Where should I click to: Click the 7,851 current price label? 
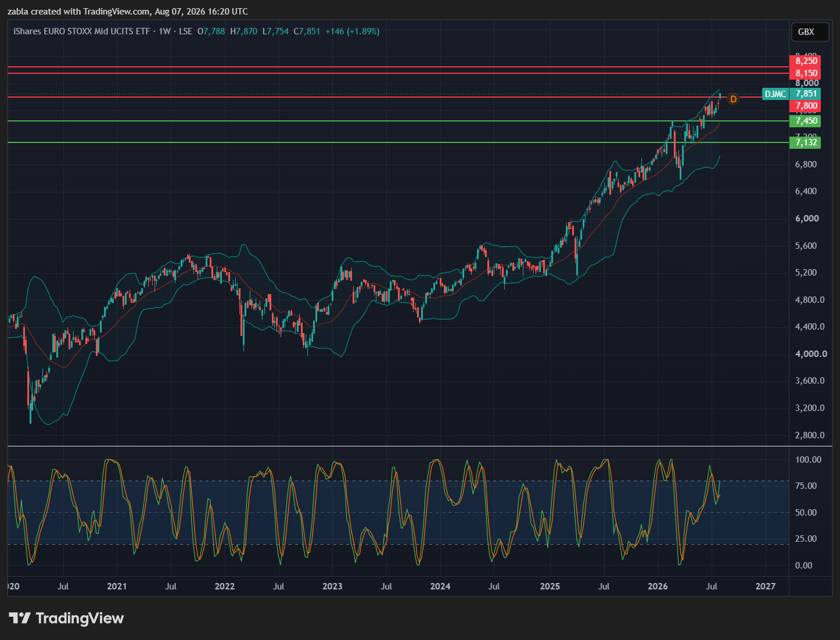tap(805, 94)
